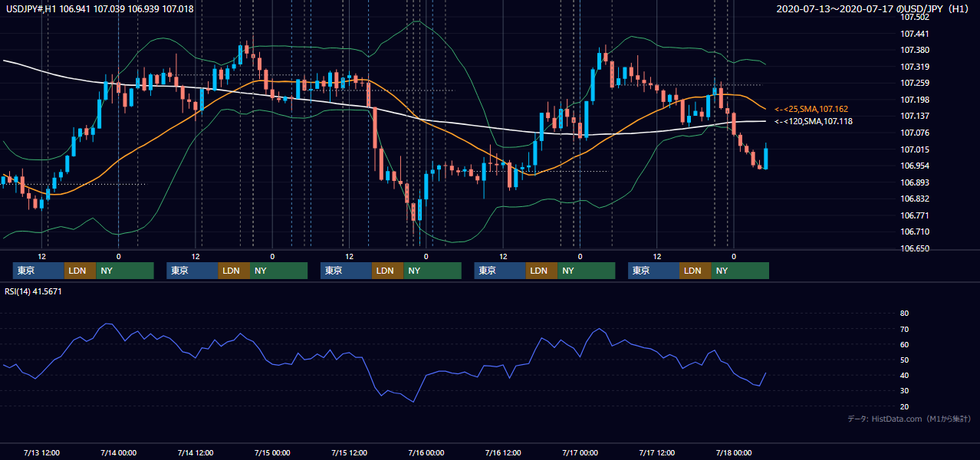Click RSI scale value 60
The image size is (980, 460).
[x=905, y=344]
